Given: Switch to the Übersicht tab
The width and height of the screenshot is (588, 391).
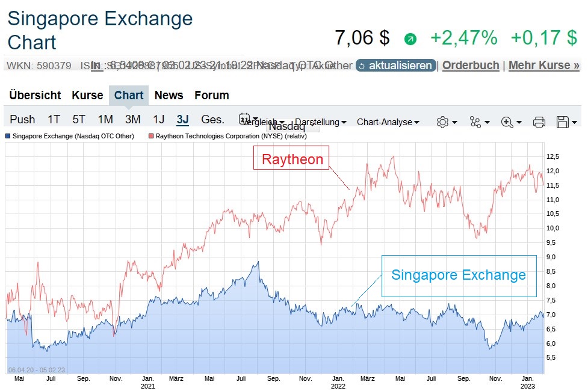Looking at the screenshot, I should pyautogui.click(x=35, y=95).
